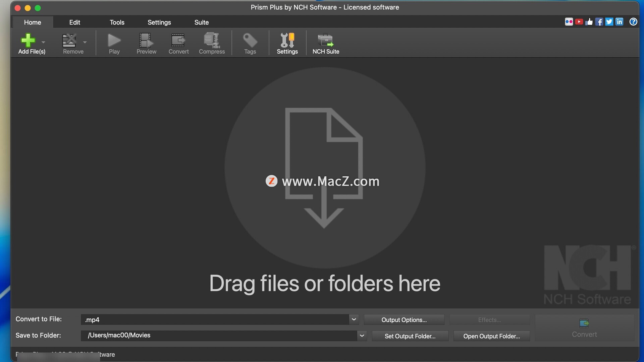
Task: Click the thumbs-up like icon
Action: [x=589, y=22]
